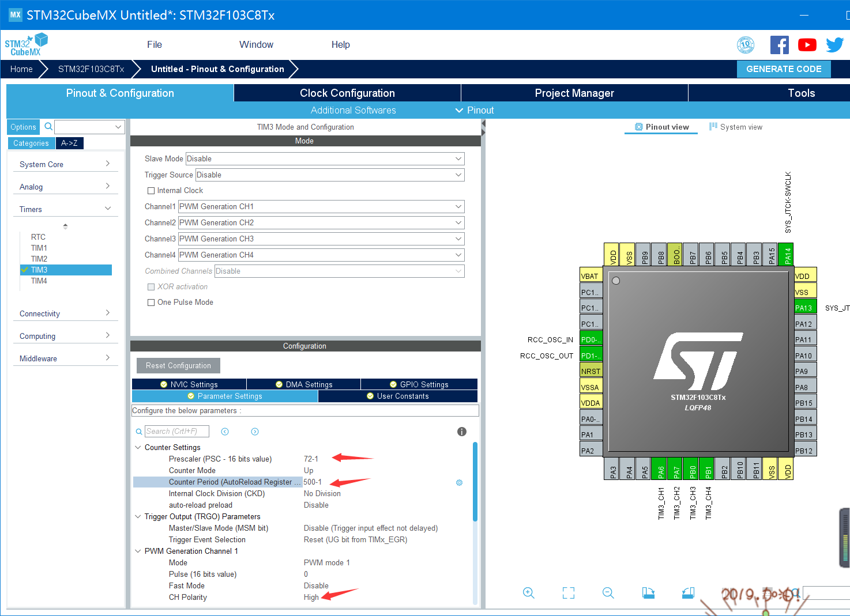Switch to System view
Screen dimensions: 850x616
tap(735, 127)
